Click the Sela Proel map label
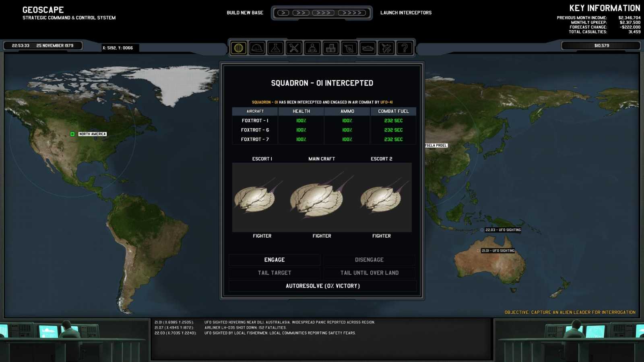This screenshot has height=362, width=644. click(436, 146)
